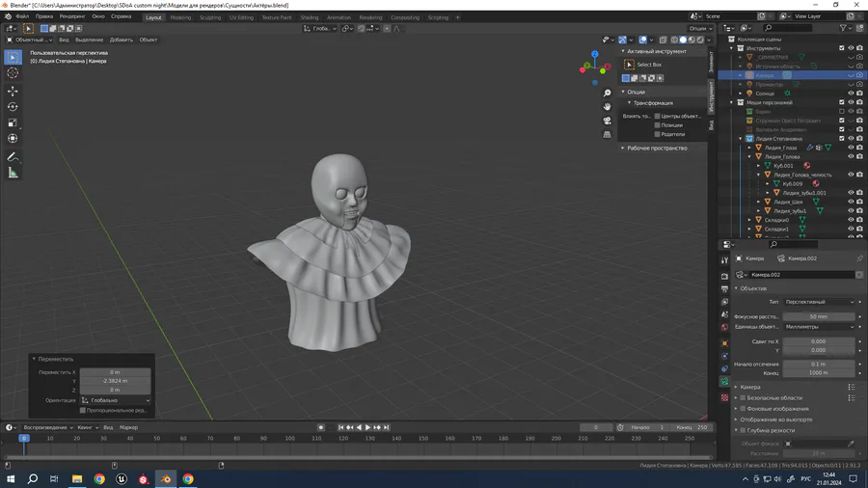Open the Воспроизведение timeline menu
Viewport: 868px width, 488px height.
pos(47,427)
